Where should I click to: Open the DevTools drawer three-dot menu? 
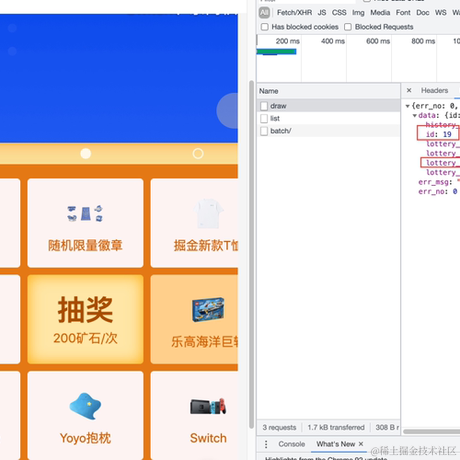click(266, 444)
